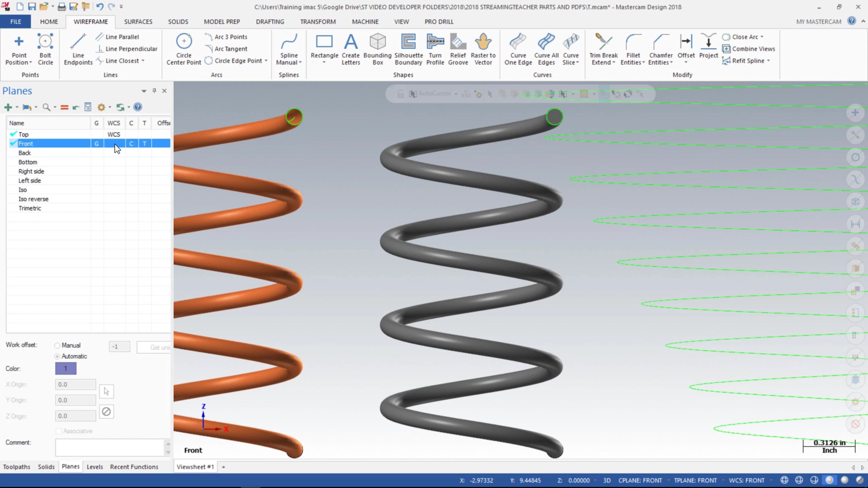Select Manual work offset radio button
The width and height of the screenshot is (868, 488).
pyautogui.click(x=57, y=346)
